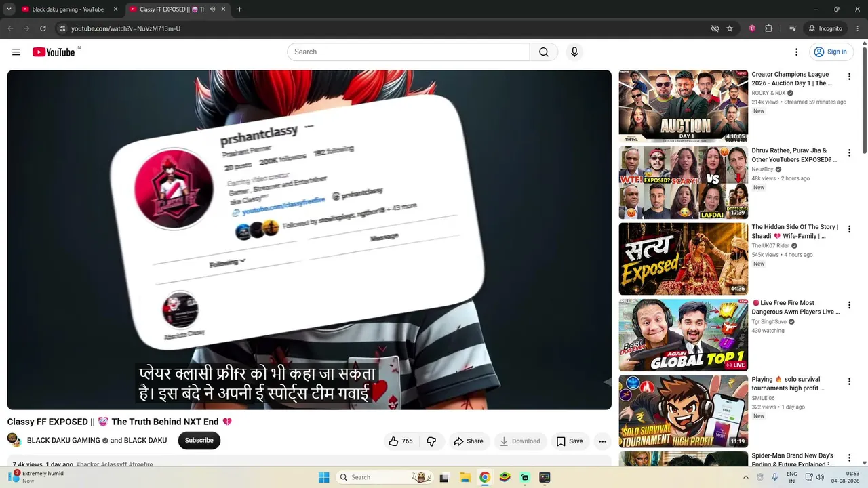Image resolution: width=868 pixels, height=488 pixels.
Task: Open options for solo survival tournaments video
Action: tap(849, 382)
